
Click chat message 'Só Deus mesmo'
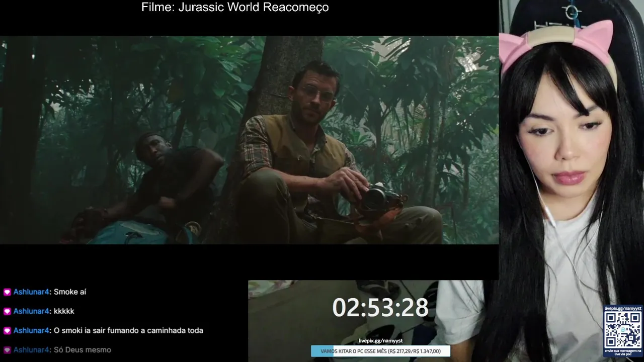tap(83, 349)
